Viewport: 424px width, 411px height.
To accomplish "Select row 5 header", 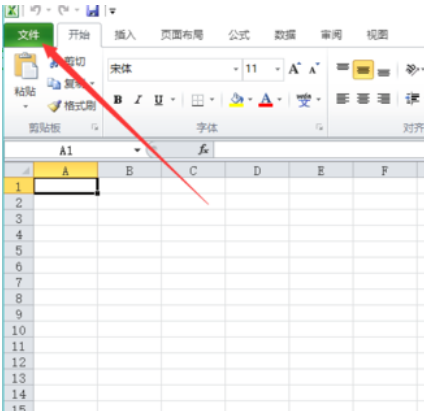I will 19,250.
